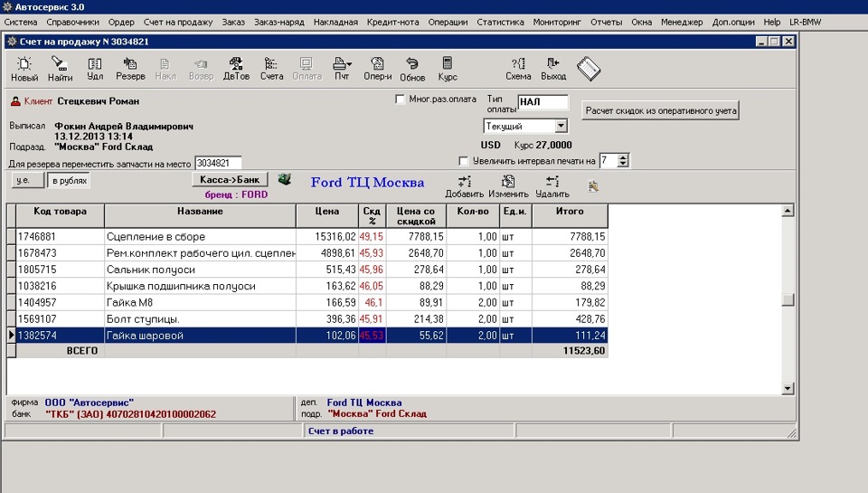The width and height of the screenshot is (868, 493).
Task: Click the Опер-и toolbar icon
Action: coord(378,70)
